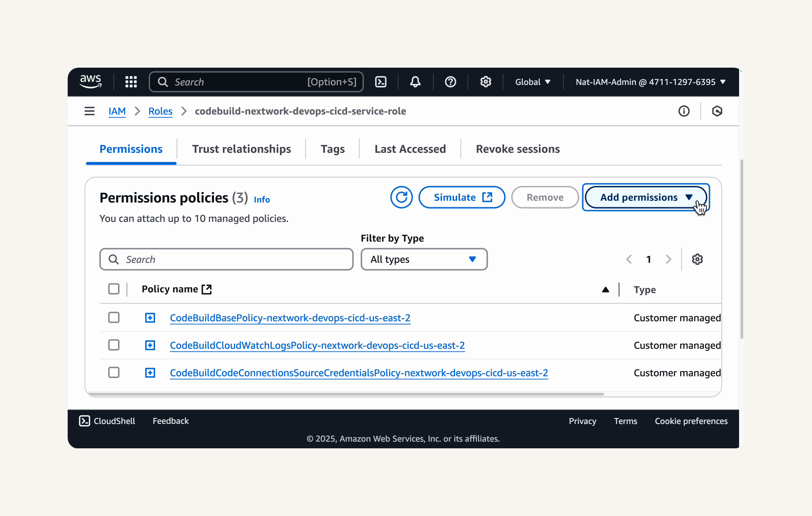Click the Simulate button

tap(462, 197)
